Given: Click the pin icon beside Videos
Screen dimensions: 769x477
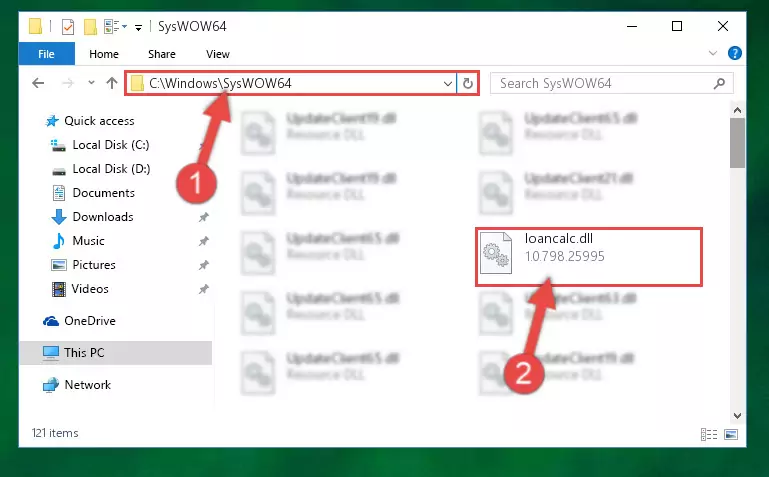Looking at the screenshot, I should click(x=204, y=289).
